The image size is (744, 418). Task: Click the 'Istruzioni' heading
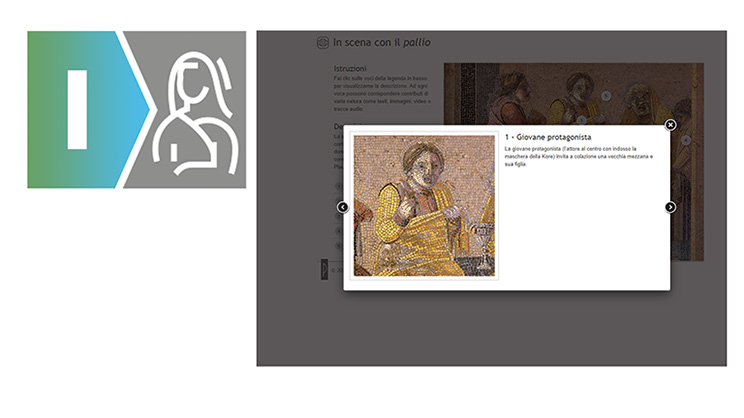350,68
